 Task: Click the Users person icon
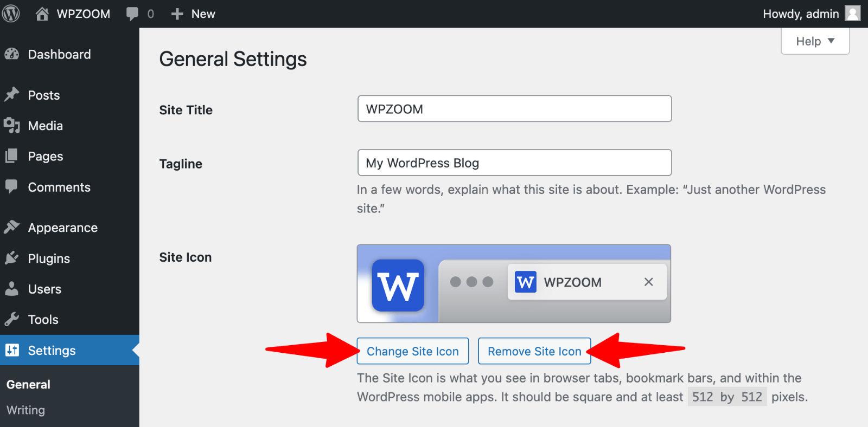[12, 289]
